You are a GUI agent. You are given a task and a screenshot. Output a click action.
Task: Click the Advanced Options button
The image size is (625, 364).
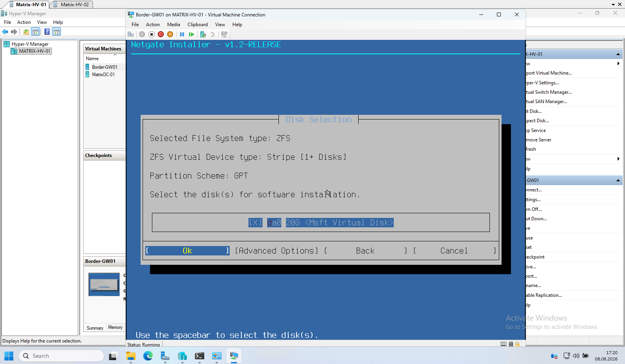tap(277, 251)
